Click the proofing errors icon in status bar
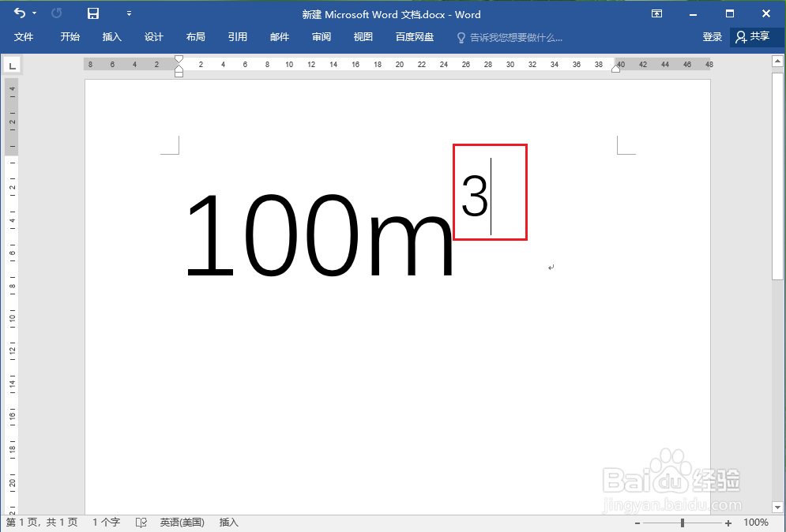The image size is (786, 532). 141,522
